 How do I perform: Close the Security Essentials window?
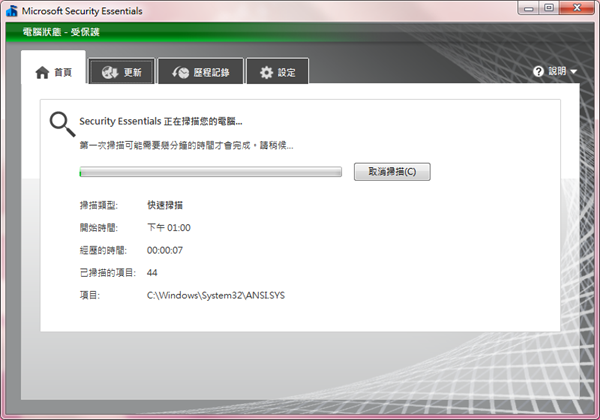(577, 8)
